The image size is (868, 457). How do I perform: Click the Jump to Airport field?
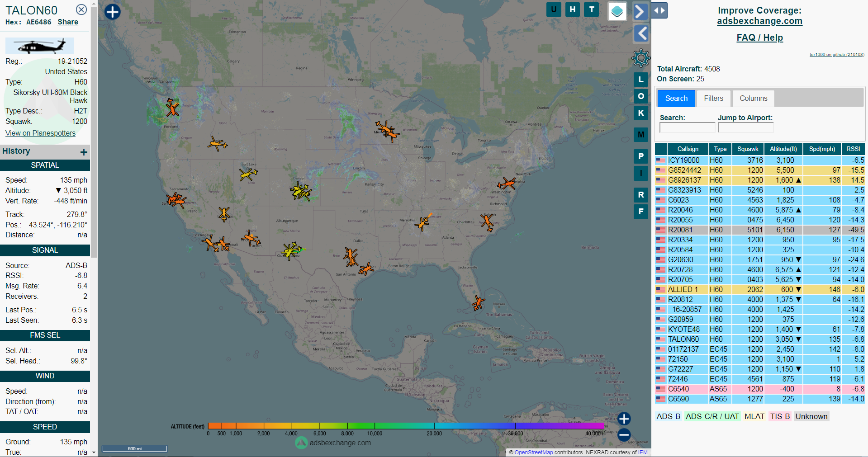745,127
